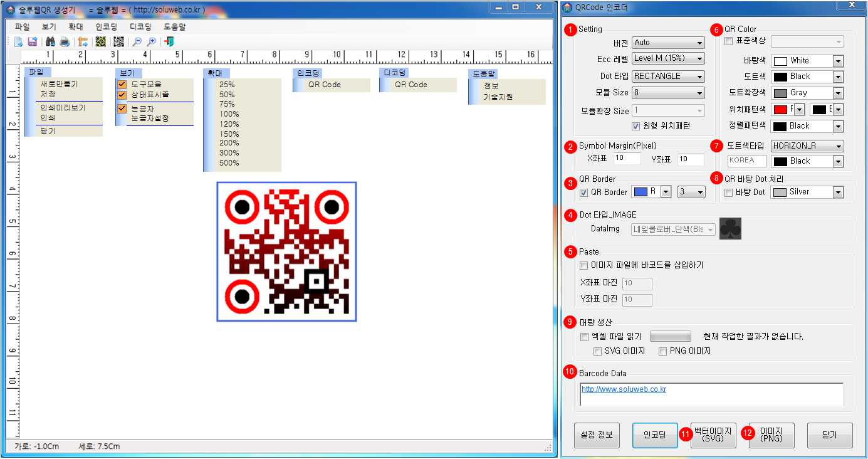Click the exit door toolbar icon
Screen dimensions: 868x459
(169, 42)
